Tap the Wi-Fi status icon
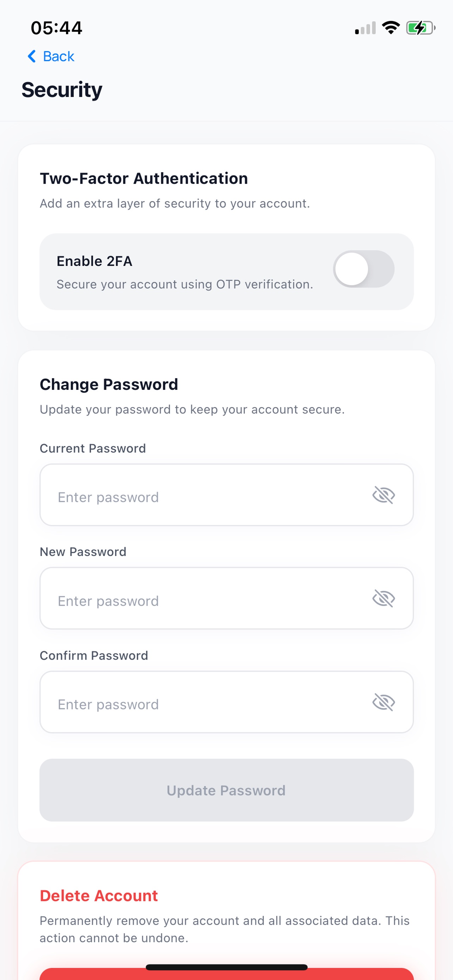Screen dimensions: 453x980 [391, 28]
